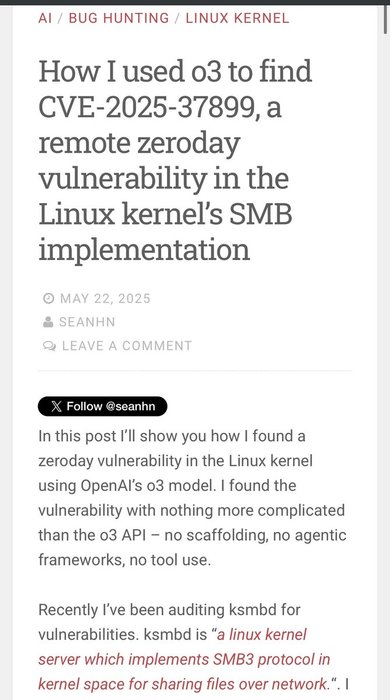Follow @seanhn via the black button
Viewport: 390px width, 700px height.
tap(103, 406)
